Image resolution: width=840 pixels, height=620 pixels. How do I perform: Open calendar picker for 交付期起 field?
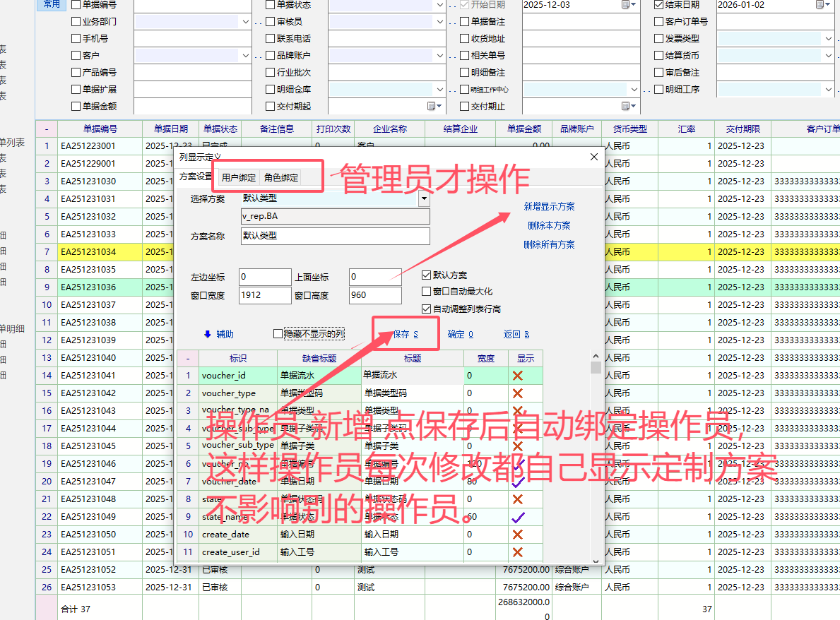[x=432, y=106]
